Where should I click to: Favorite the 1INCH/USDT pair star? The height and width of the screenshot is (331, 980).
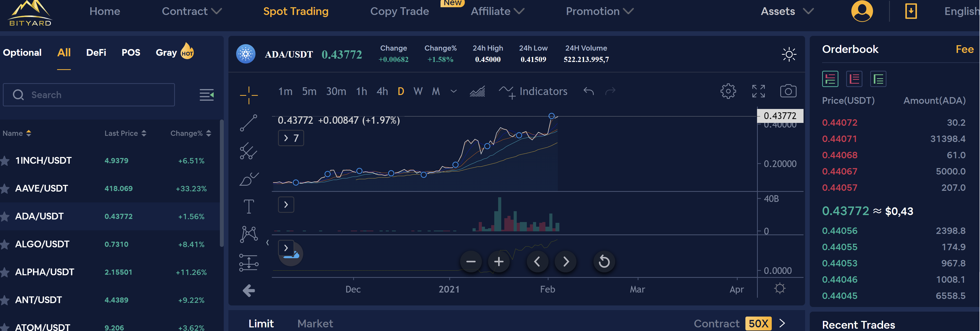(5, 161)
